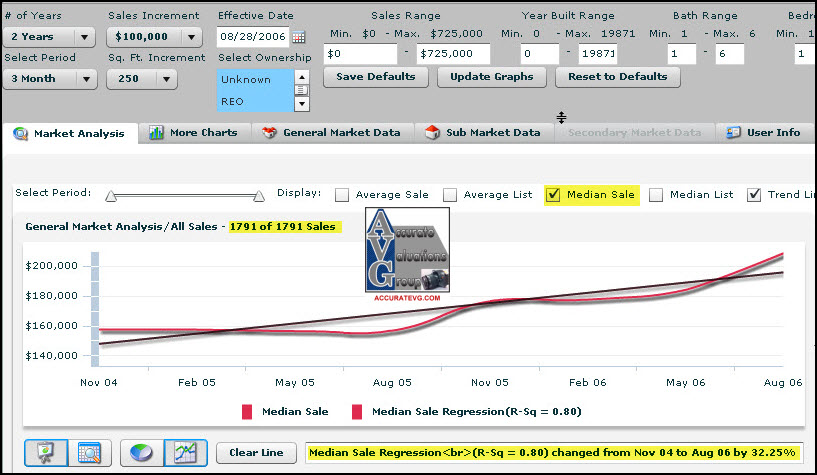The width and height of the screenshot is (817, 475).
Task: Click the ownership list scrollbar thumb
Action: click(302, 90)
